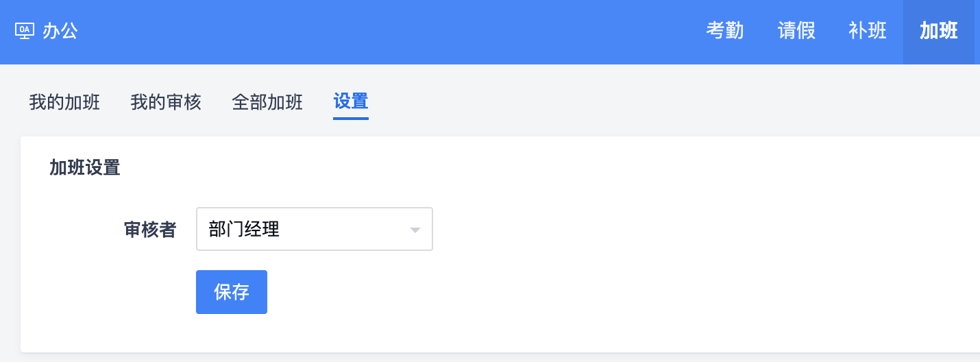980x362 pixels.
Task: Click the blue underline beneath 设置
Action: (351, 118)
